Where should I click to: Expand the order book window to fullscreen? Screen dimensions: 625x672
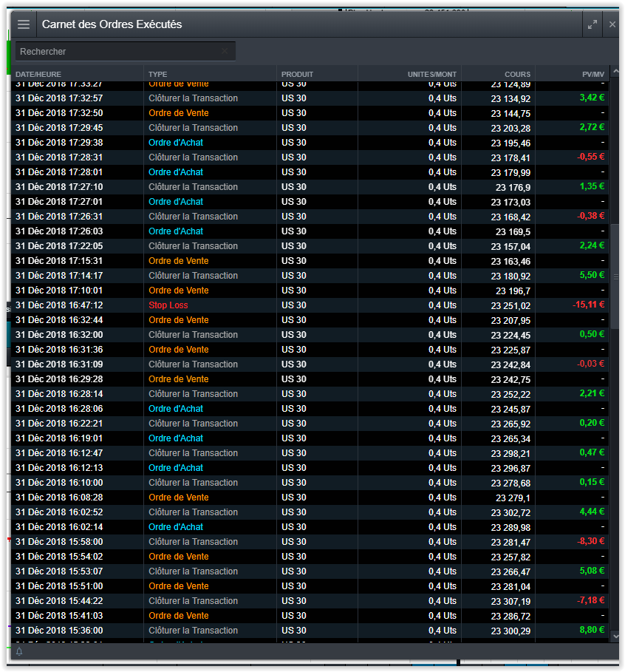(592, 24)
